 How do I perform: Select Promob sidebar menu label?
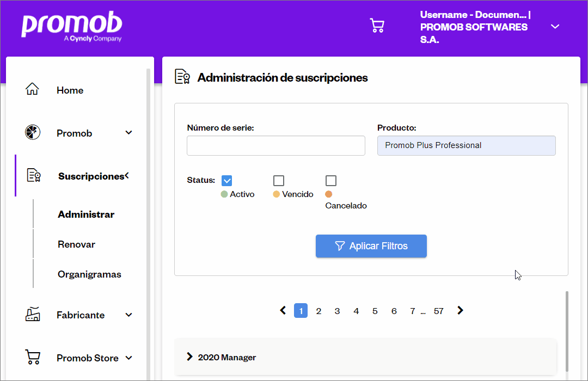(x=74, y=133)
